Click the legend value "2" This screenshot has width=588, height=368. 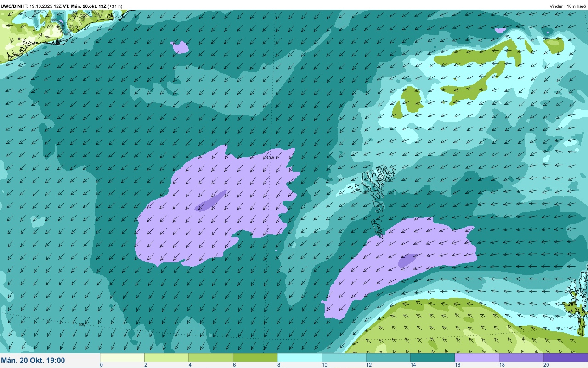tap(146, 365)
